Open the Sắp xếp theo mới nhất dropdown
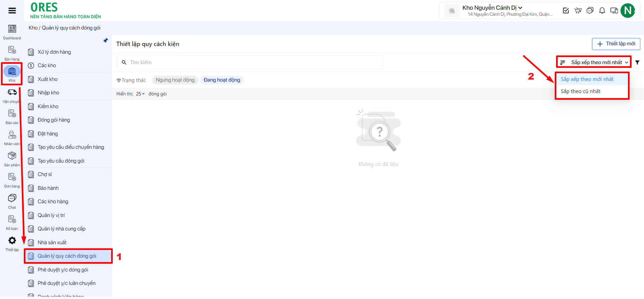644x299 pixels. (594, 62)
